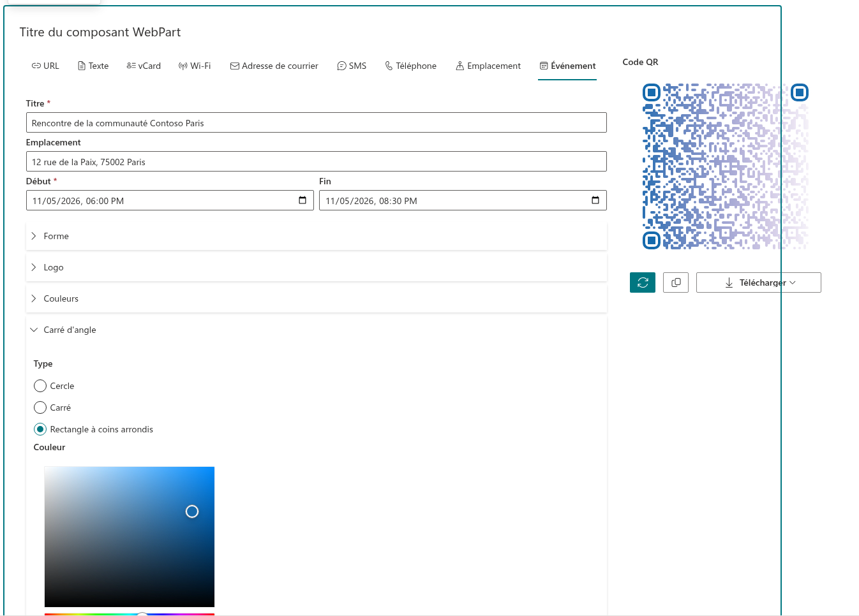This screenshot has width=859, height=616.
Task: Select the Cercle radio option
Action: (40, 386)
